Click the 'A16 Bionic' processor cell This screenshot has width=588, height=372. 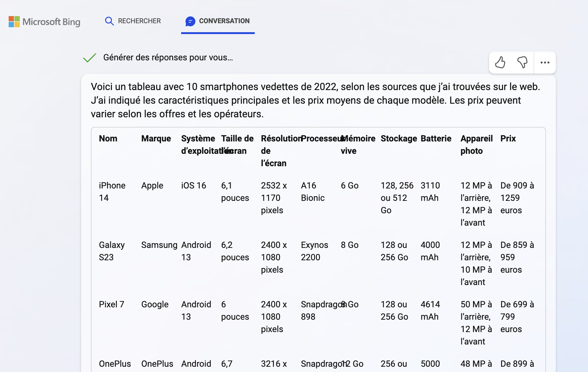[313, 192]
